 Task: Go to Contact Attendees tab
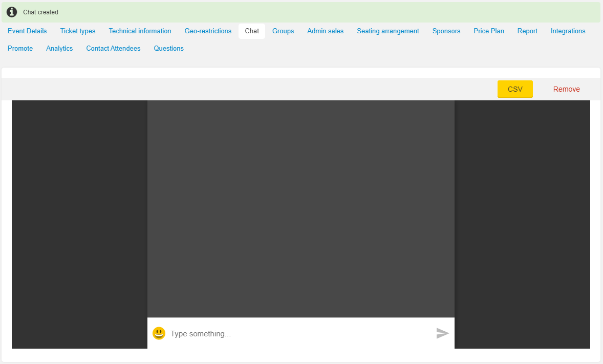click(x=114, y=49)
